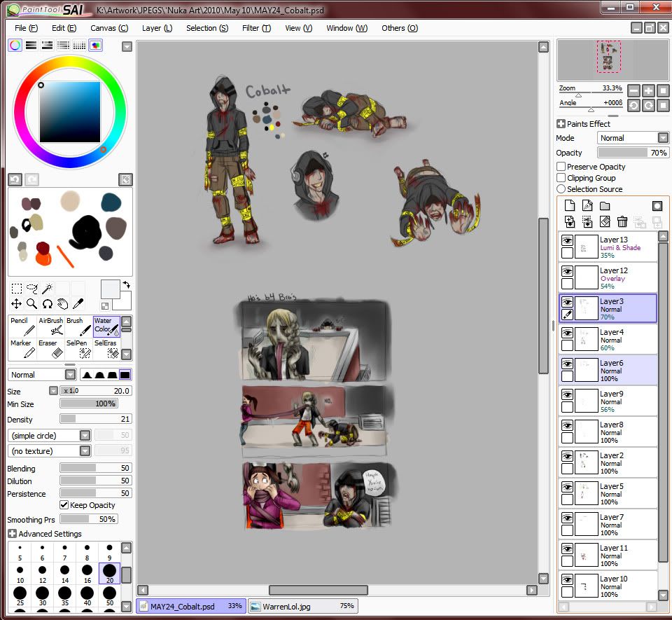The width and height of the screenshot is (672, 620).
Task: Adjust the Blending slider
Action: tap(95, 468)
